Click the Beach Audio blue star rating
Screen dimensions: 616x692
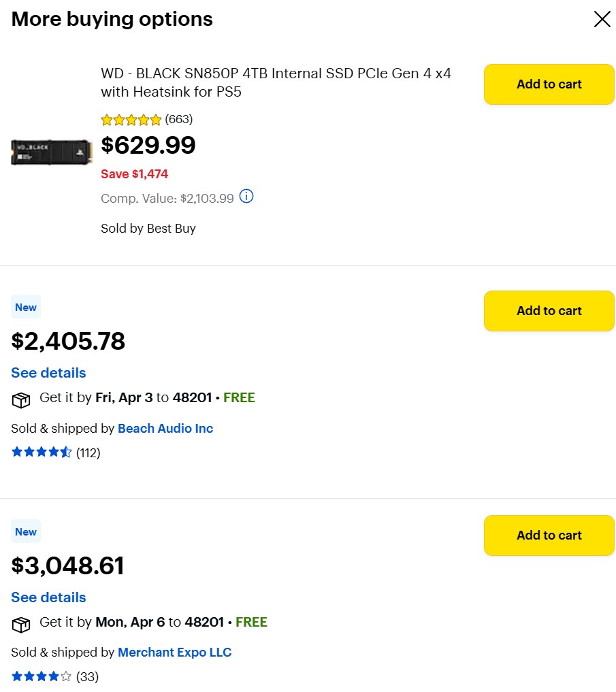(41, 452)
